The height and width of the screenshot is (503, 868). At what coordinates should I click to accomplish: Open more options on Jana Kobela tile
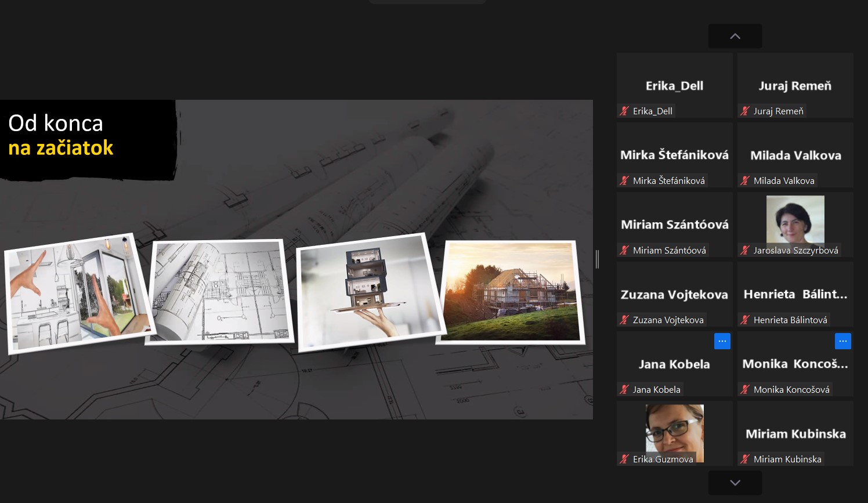click(x=722, y=341)
